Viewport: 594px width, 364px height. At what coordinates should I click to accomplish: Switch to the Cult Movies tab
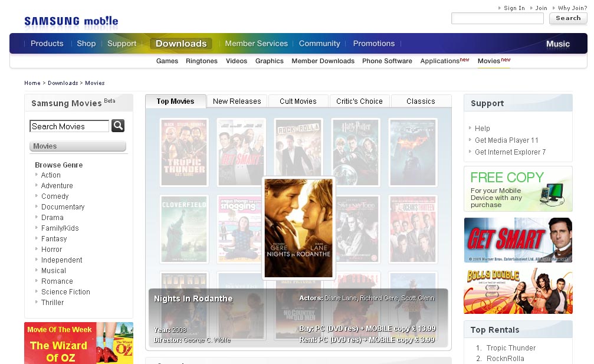(298, 101)
